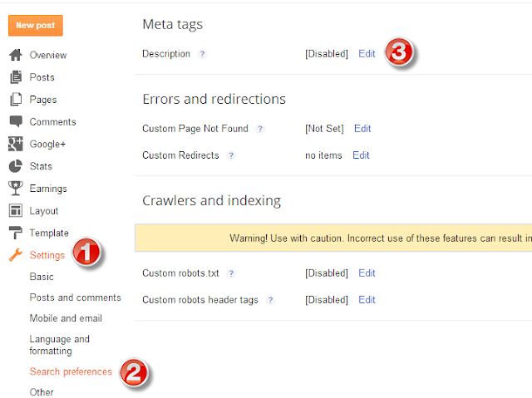This screenshot has width=532, height=398.
Task: Edit the Custom Page Not Found setting
Action: pos(362,129)
